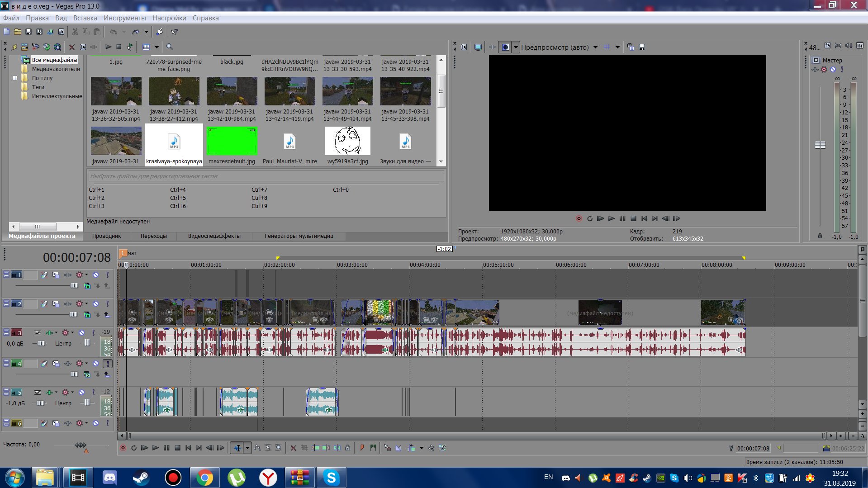
Task: Click the Capture Video camera icon
Action: [x=35, y=47]
